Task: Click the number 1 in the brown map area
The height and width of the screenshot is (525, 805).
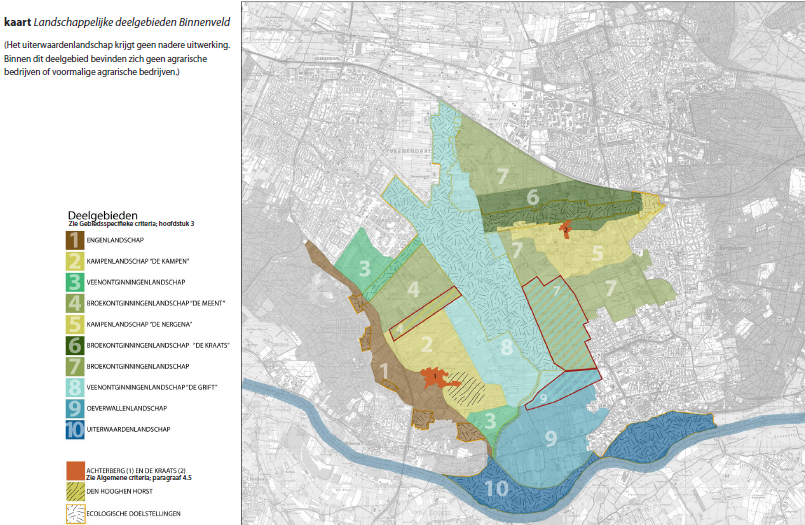Action: (386, 372)
